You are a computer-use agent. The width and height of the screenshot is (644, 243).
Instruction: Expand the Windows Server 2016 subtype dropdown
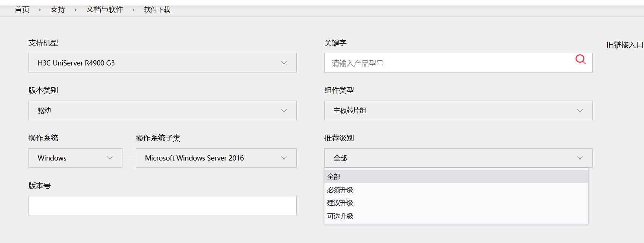[x=216, y=158]
